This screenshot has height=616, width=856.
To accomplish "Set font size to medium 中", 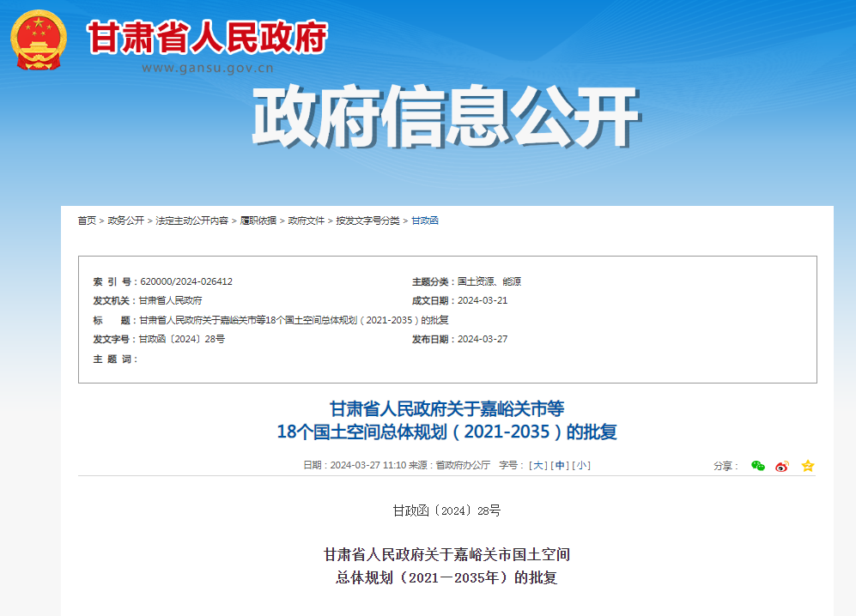I will click(560, 465).
